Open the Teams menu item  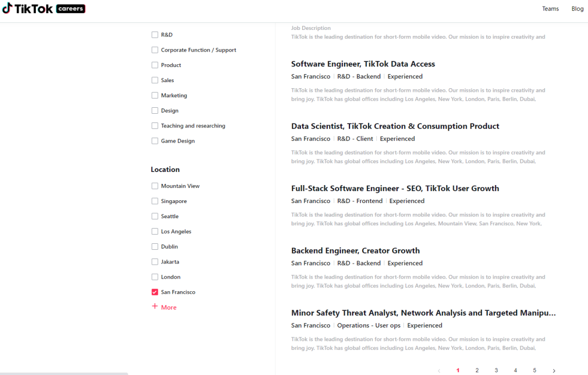550,9
